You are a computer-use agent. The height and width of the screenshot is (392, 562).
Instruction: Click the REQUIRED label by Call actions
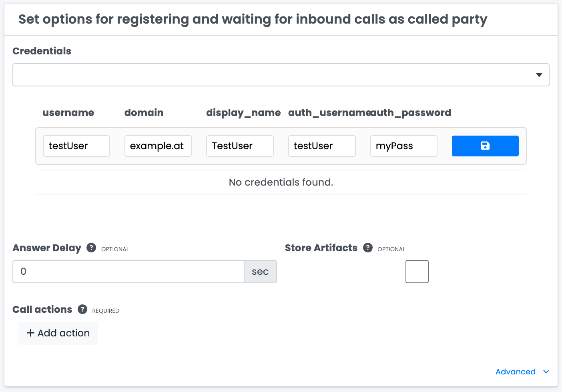(x=106, y=311)
